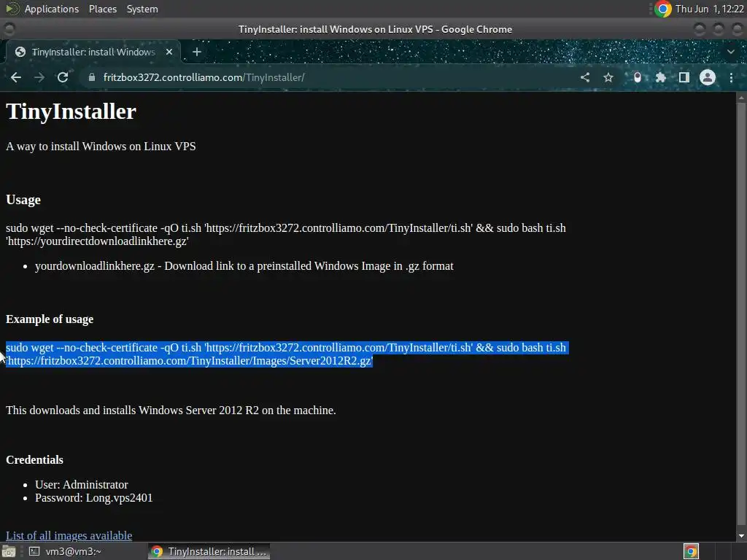Image resolution: width=747 pixels, height=560 pixels.
Task: Focus the address bar URL
Action: click(x=204, y=77)
